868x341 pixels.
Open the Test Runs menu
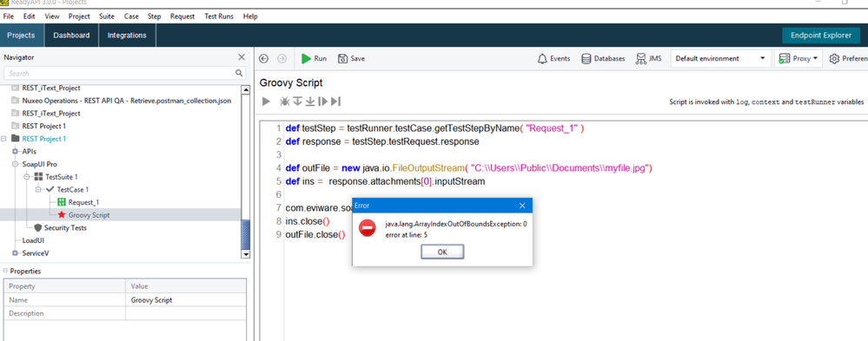point(219,16)
